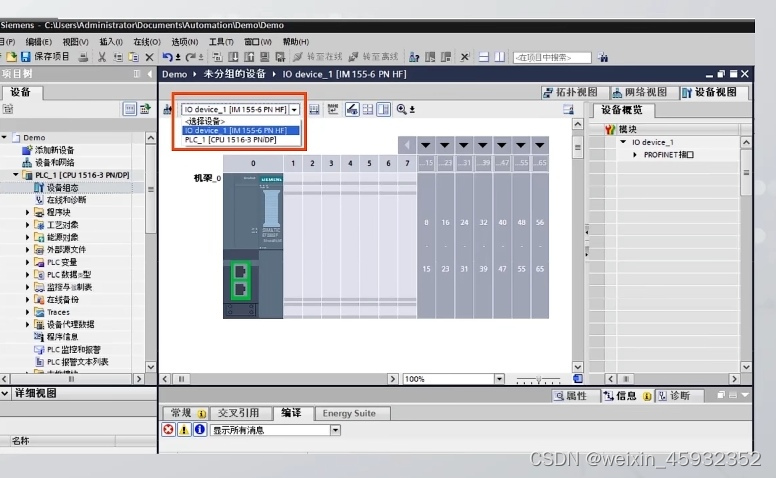This screenshot has width=776, height=478.
Task: Select 设备和网络 in project tree
Action: click(48, 162)
